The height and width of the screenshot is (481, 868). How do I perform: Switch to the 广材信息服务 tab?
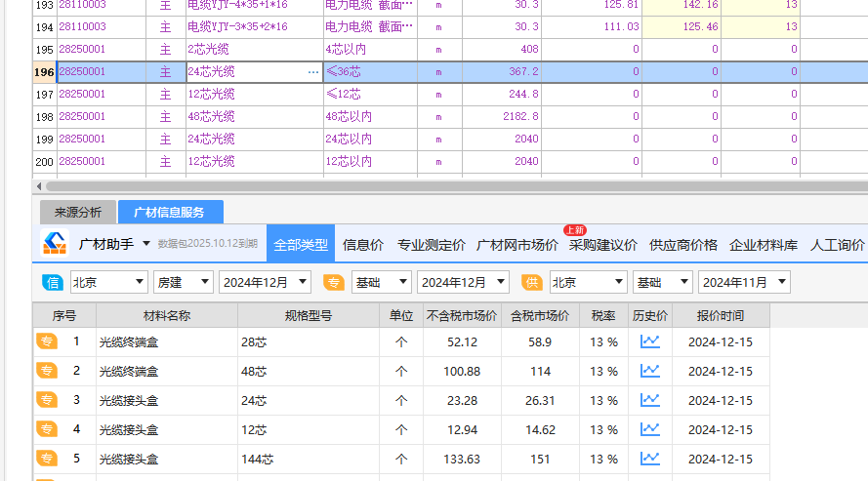171,213
